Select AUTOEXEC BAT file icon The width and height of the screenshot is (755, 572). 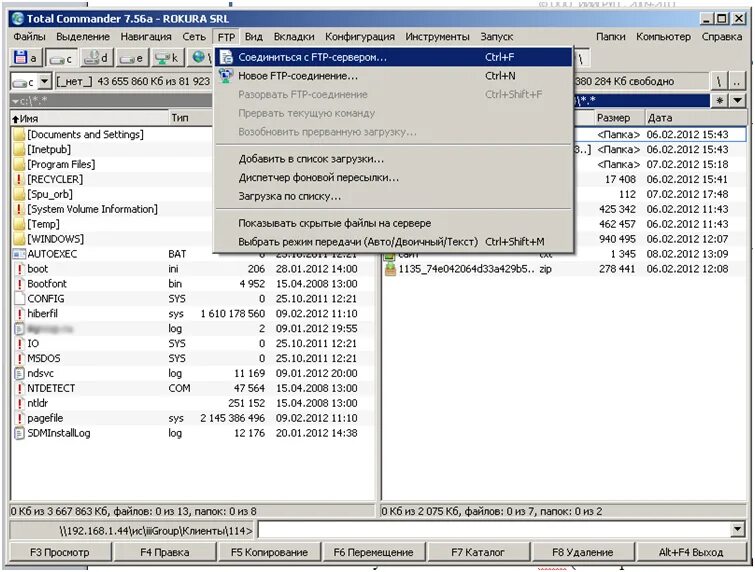coord(19,254)
